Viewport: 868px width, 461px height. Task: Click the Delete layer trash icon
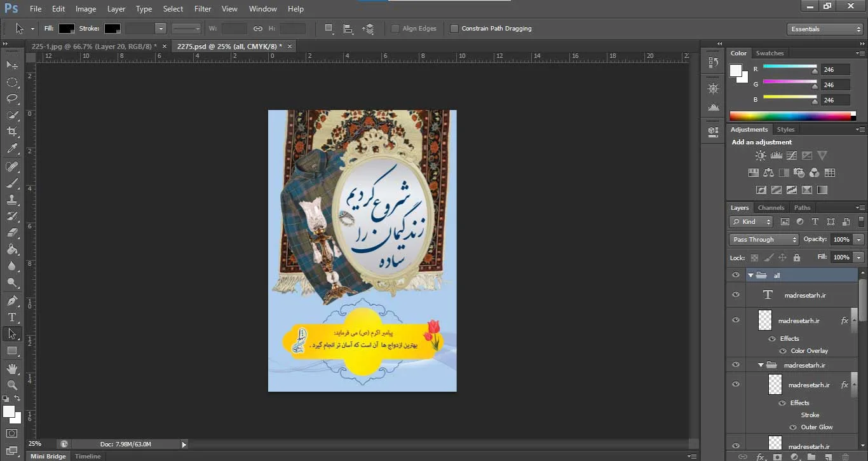click(x=845, y=457)
